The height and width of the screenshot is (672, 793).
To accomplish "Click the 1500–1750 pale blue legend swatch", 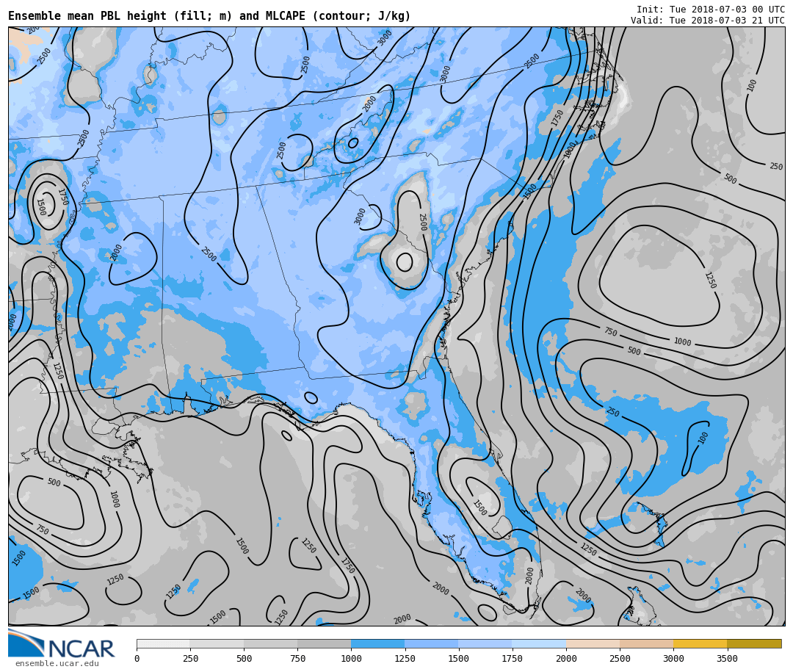I will (485, 643).
